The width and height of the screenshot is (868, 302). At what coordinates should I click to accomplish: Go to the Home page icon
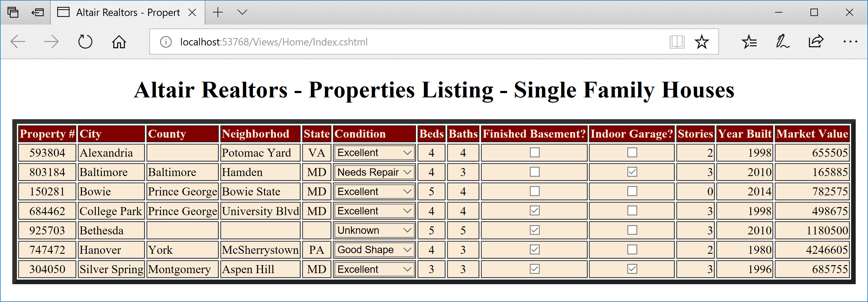pos(119,42)
